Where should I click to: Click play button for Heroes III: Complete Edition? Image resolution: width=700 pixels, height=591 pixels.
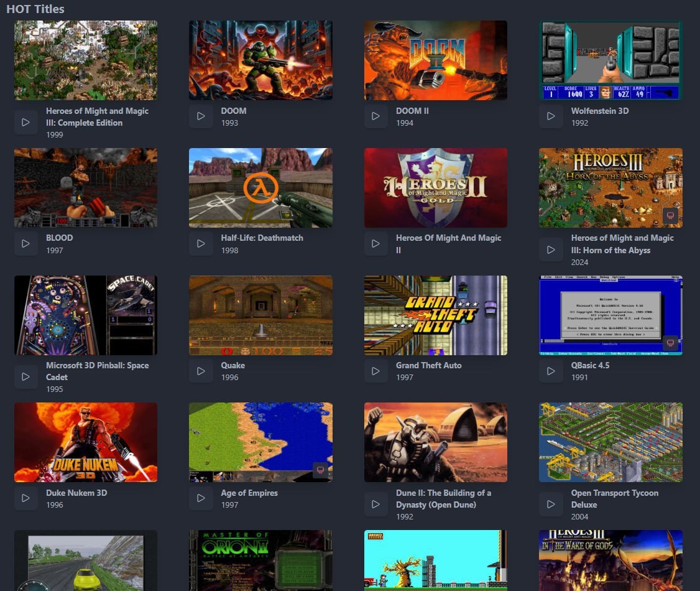[26, 123]
